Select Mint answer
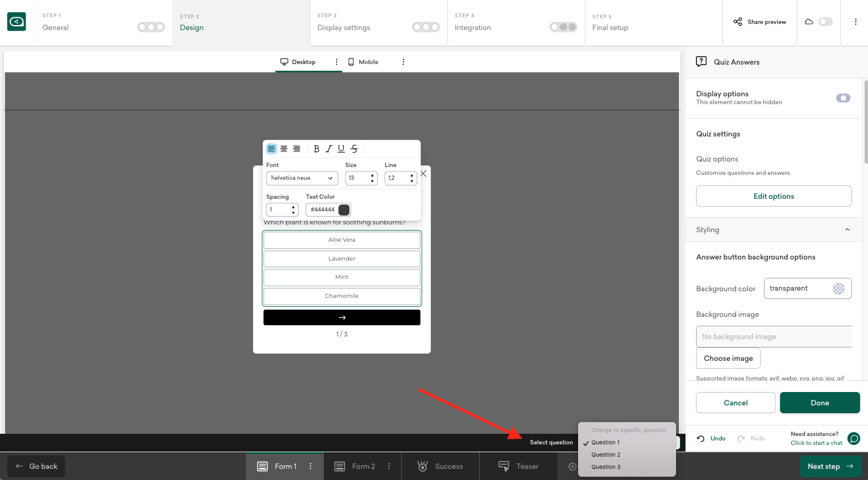 click(342, 277)
